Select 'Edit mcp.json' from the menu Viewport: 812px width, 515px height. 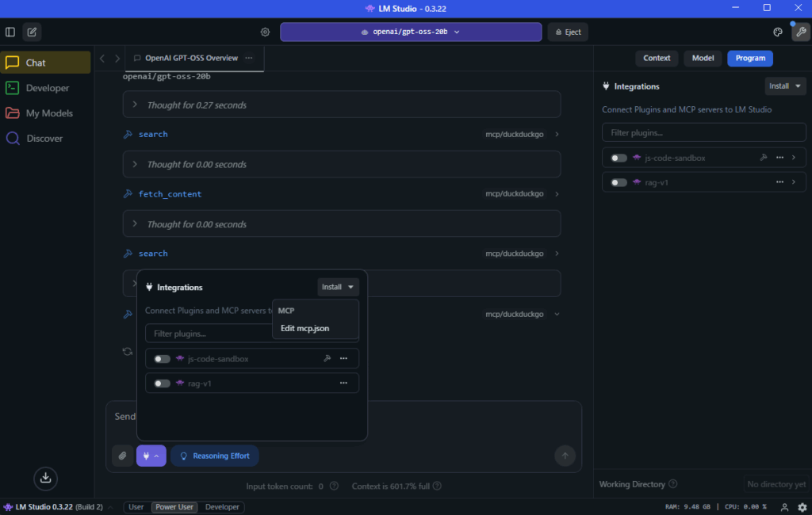pyautogui.click(x=304, y=328)
